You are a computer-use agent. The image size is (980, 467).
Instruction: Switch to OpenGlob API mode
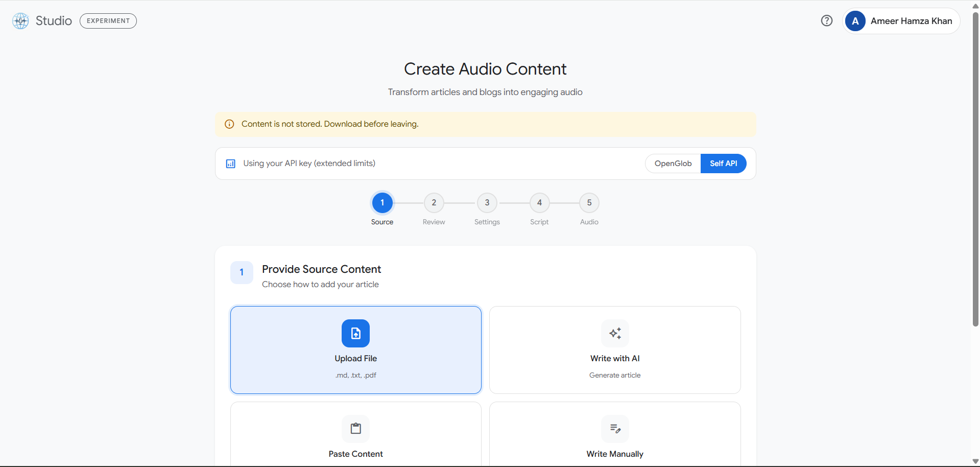tap(673, 164)
